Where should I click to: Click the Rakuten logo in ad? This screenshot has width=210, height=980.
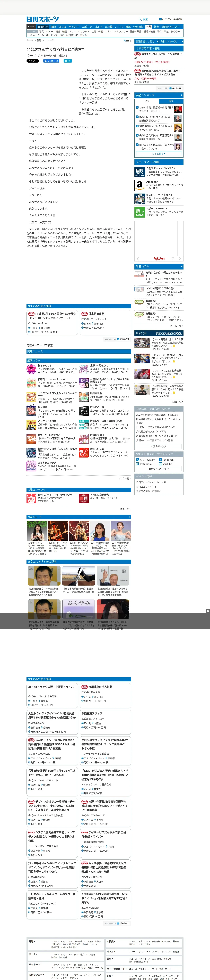point(159,259)
